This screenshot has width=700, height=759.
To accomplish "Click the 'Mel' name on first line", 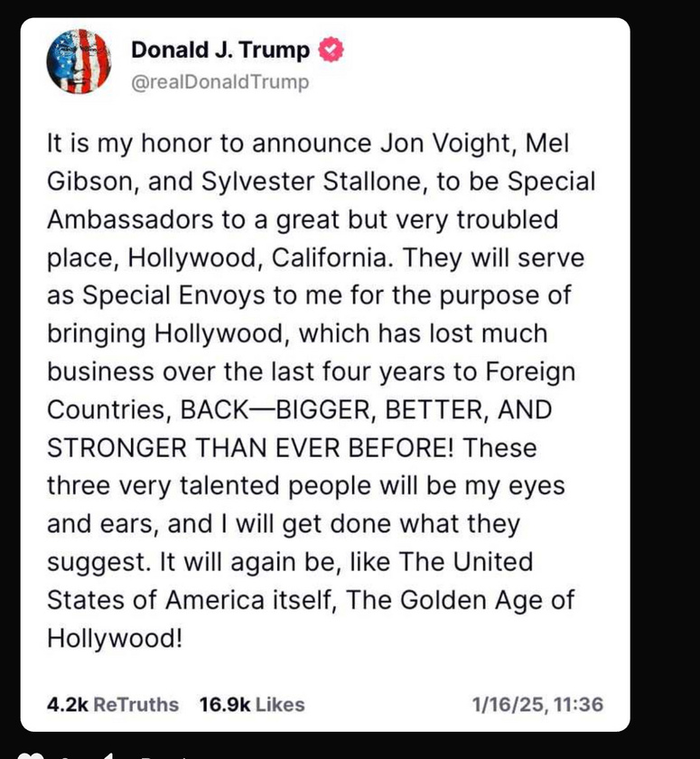I will tap(546, 144).
